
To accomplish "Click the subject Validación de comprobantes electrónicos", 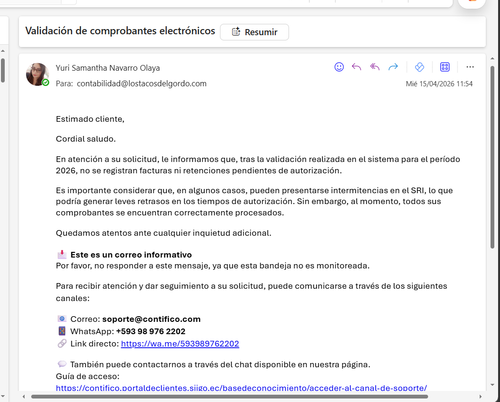I will coord(120,31).
